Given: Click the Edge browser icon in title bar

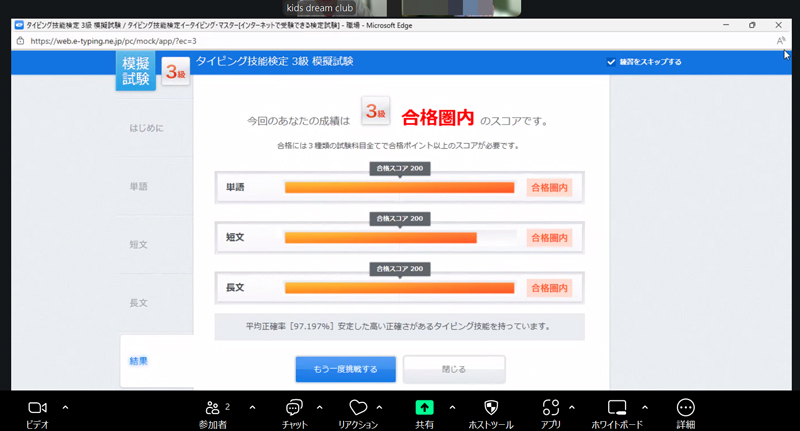Looking at the screenshot, I should point(19,25).
